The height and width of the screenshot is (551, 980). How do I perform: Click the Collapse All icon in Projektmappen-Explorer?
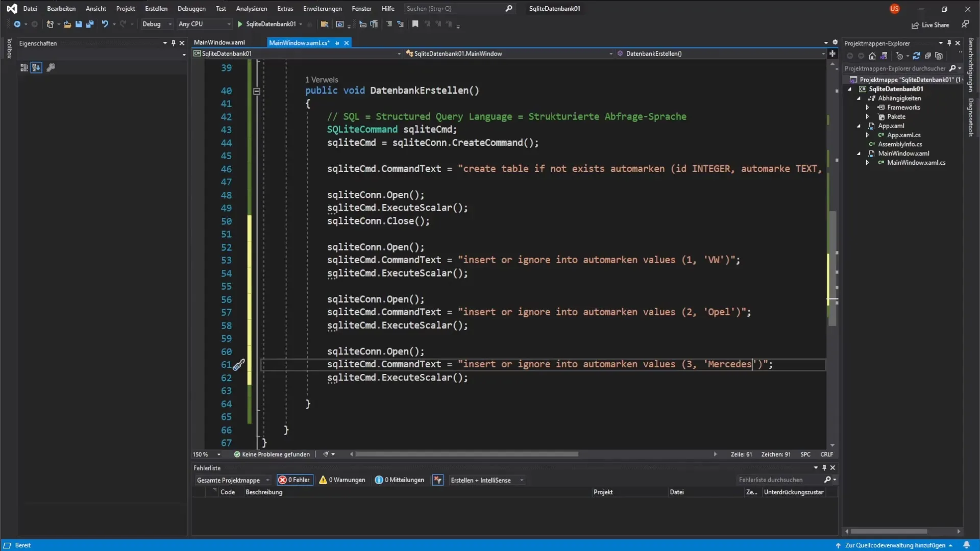coord(928,56)
